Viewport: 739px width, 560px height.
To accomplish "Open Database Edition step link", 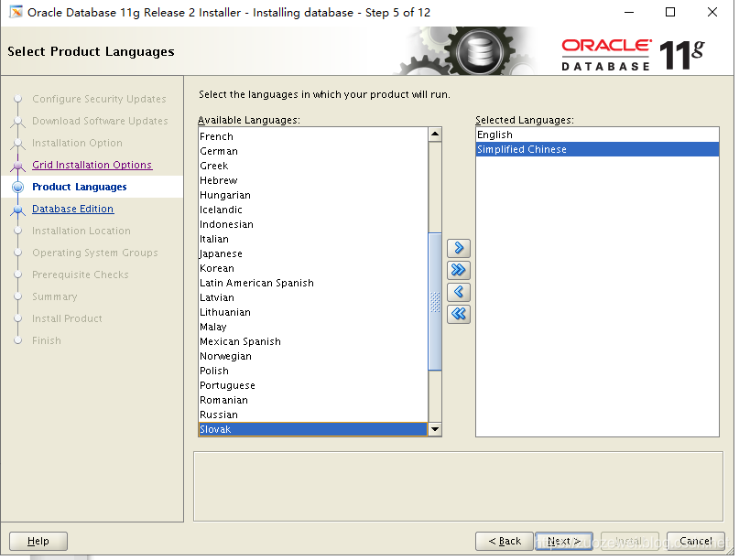I will click(72, 209).
